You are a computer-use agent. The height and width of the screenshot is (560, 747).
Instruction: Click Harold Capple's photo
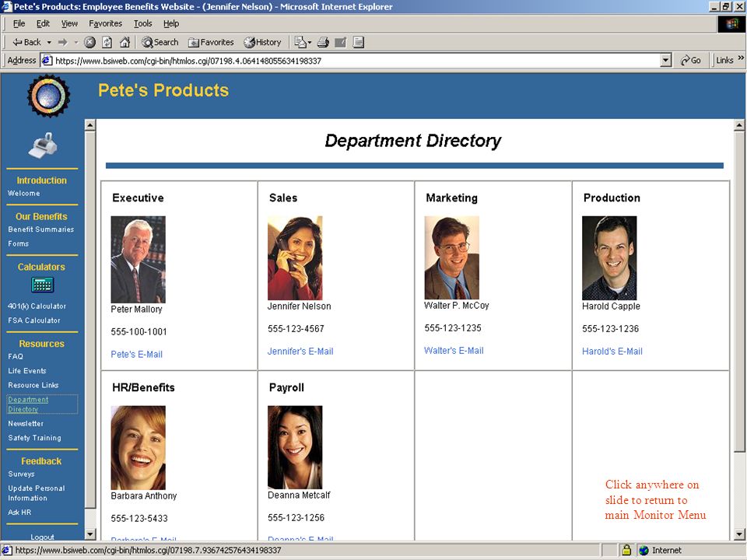[x=609, y=258]
